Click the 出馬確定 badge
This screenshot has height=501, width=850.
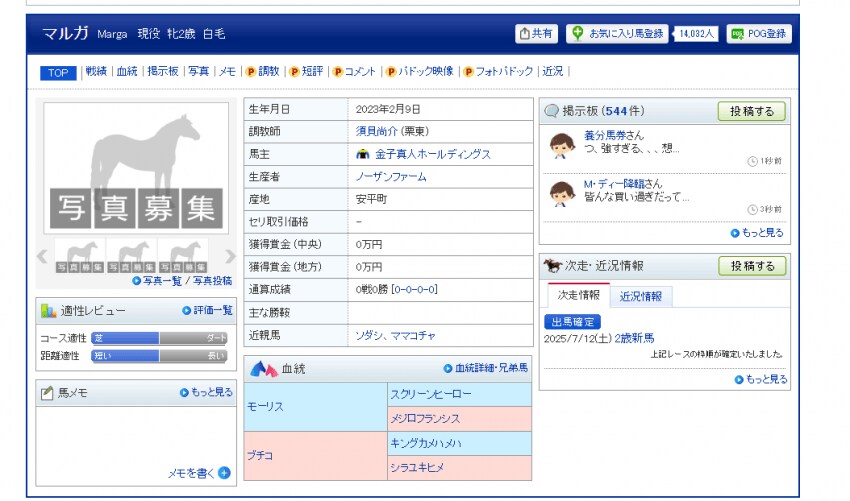tap(572, 322)
